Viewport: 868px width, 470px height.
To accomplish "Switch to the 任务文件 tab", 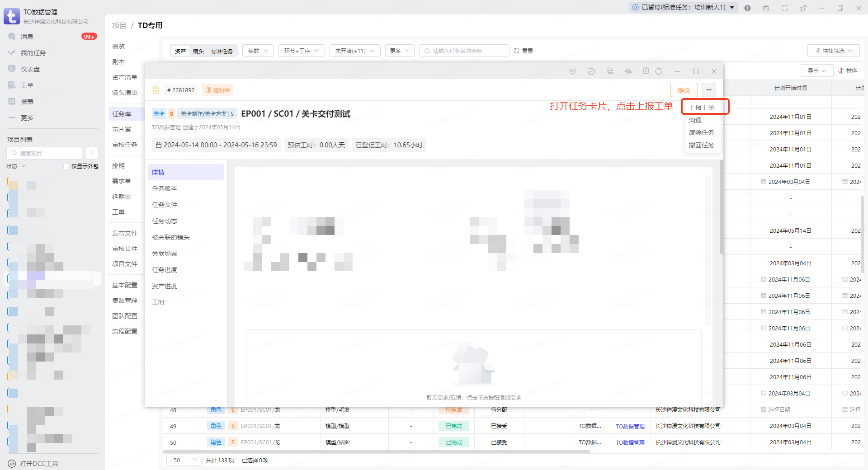I will tap(186, 205).
